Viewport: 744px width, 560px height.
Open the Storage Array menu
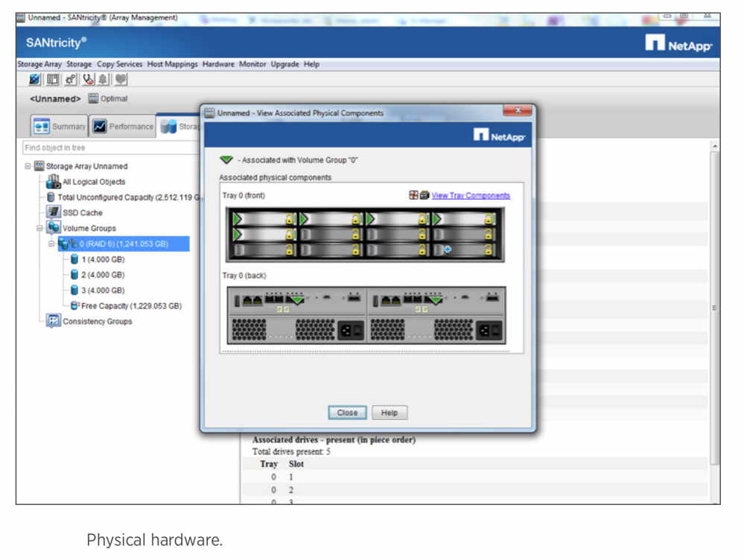[39, 64]
